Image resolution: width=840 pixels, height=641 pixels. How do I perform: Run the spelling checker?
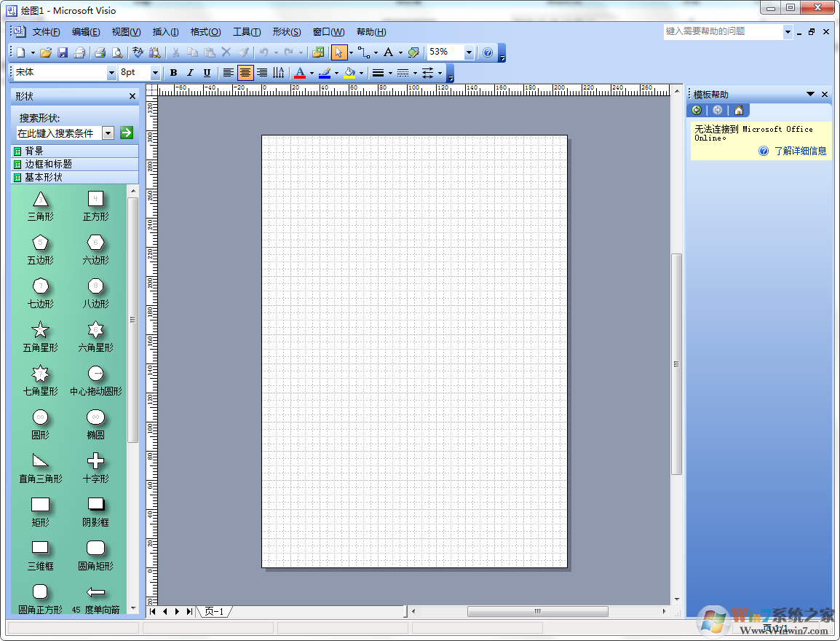(137, 52)
